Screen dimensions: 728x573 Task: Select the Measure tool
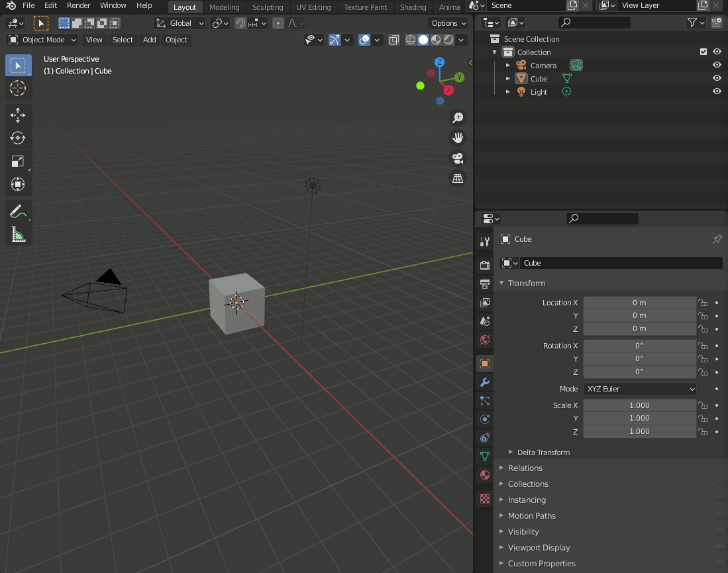[18, 234]
